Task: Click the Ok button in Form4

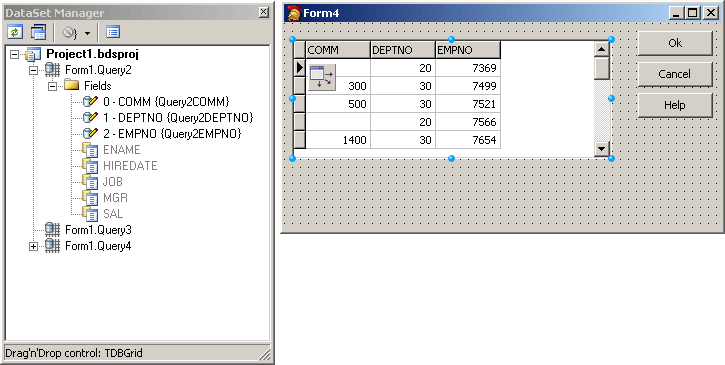Action: tap(675, 43)
